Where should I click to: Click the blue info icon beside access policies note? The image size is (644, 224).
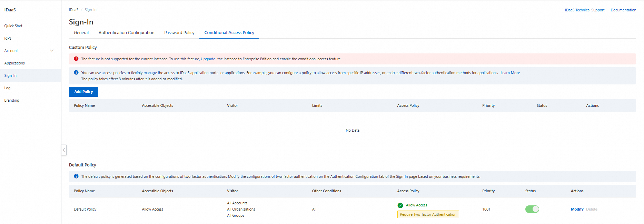(76, 73)
